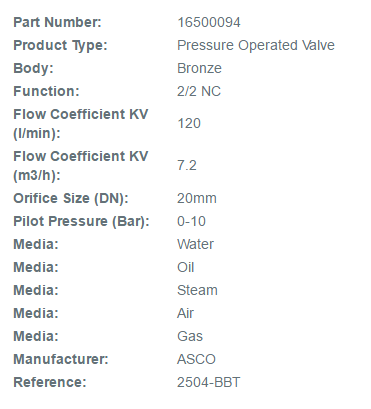Click the Bronze body value
The image size is (371, 409).
[199, 68]
